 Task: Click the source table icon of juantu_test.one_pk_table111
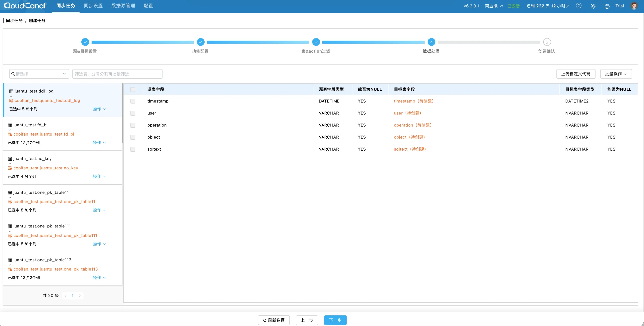pos(10,226)
